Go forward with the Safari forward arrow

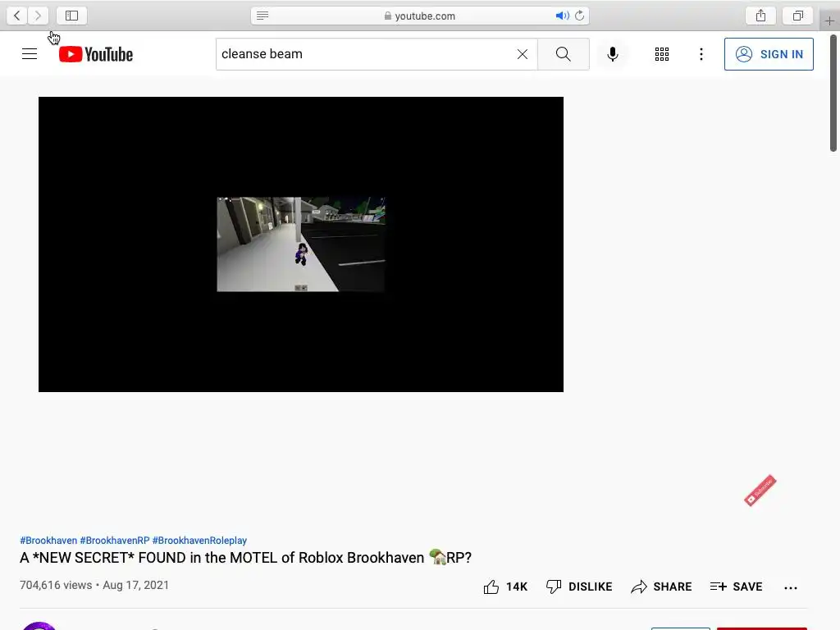pyautogui.click(x=38, y=16)
